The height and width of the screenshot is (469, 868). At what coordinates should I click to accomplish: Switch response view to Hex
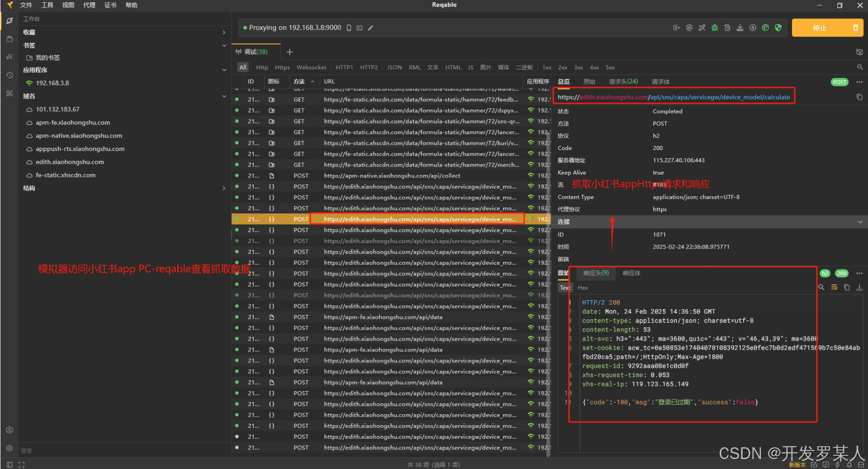[583, 288]
